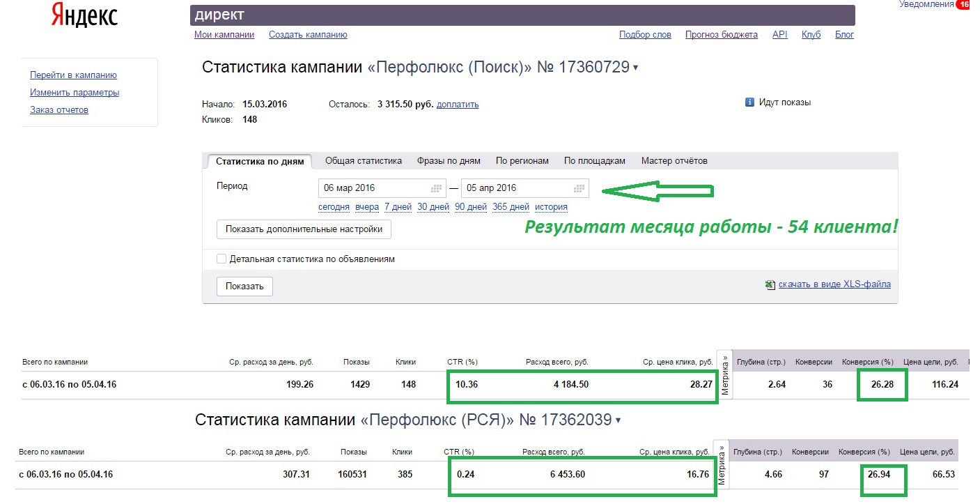Switch to the Мастер отчётов tab

(674, 161)
